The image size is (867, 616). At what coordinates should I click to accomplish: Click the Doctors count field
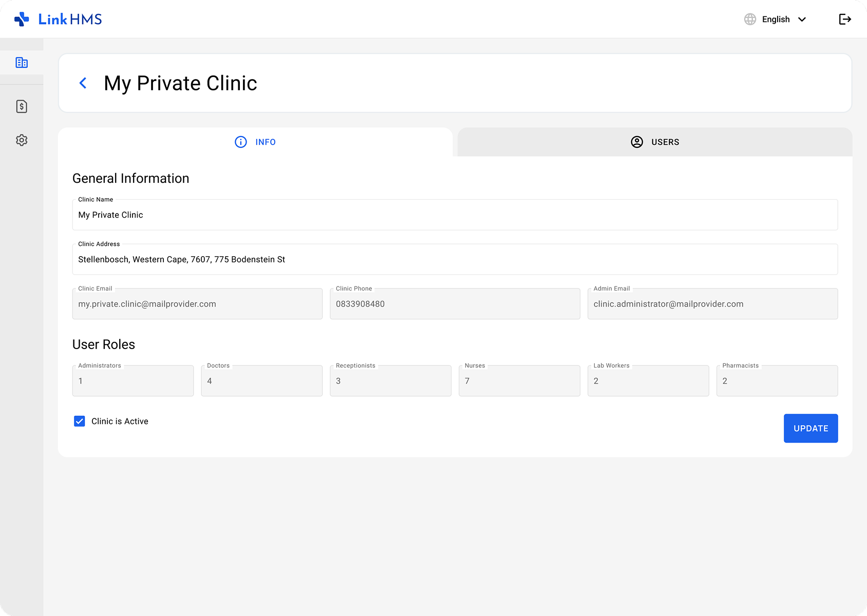click(262, 381)
